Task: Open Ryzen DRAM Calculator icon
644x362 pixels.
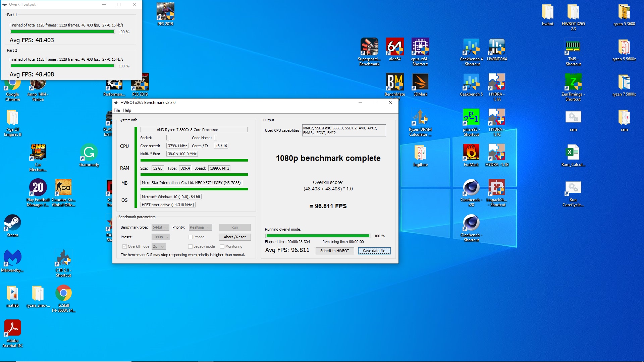Action: [420, 122]
